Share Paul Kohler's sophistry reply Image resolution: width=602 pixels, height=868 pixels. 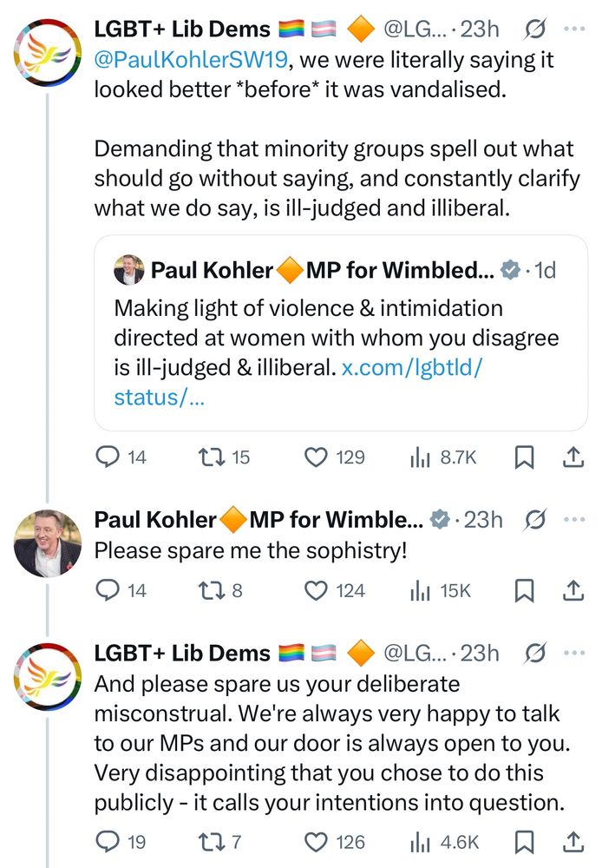pos(573,591)
